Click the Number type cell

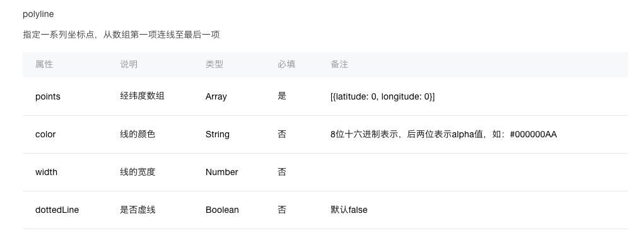coord(222,172)
